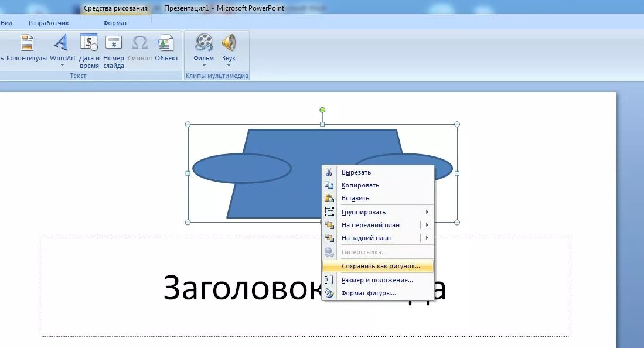Open Размер и положение dialog entry
This screenshot has width=644, height=348.
(378, 280)
